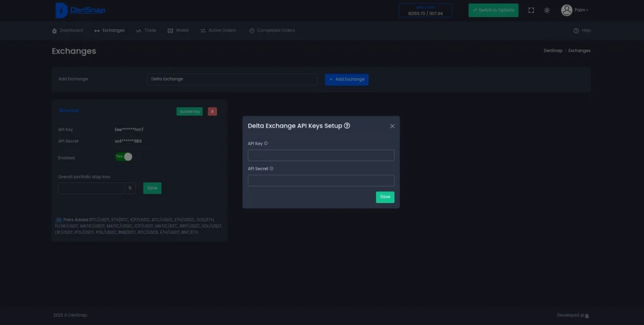Switch theme with the sun icon
Image resolution: width=644 pixels, height=325 pixels.
click(547, 10)
